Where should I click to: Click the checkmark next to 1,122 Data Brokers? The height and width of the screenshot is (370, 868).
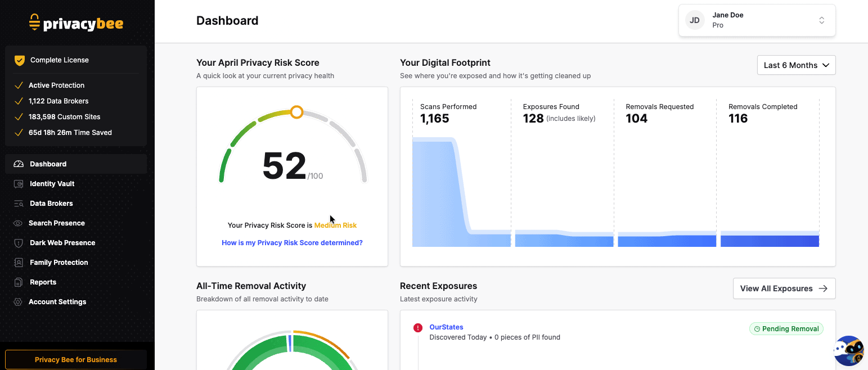(x=19, y=101)
